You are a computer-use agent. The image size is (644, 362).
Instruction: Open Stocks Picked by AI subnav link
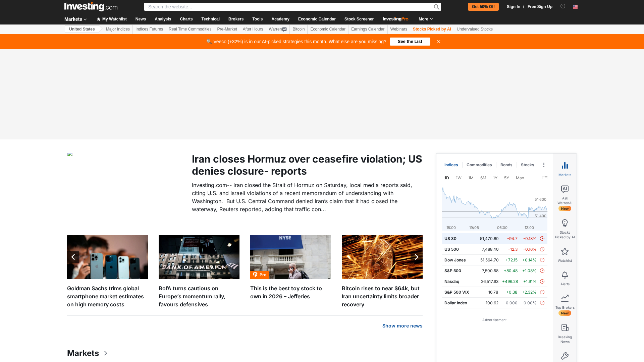[432, 29]
